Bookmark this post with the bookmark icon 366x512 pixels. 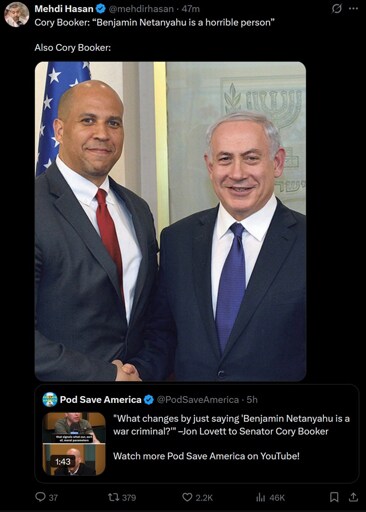click(334, 497)
